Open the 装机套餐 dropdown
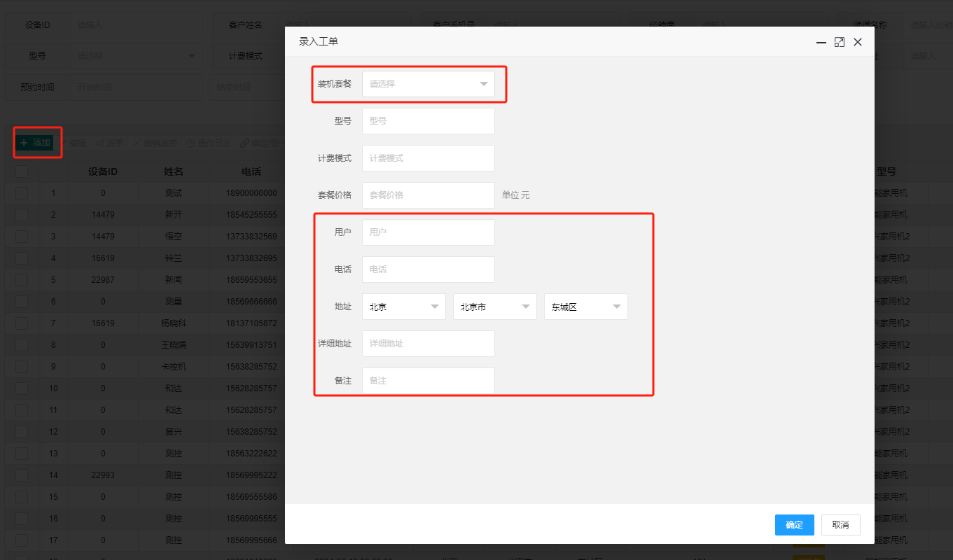Viewport: 953px width, 560px height. click(x=429, y=84)
